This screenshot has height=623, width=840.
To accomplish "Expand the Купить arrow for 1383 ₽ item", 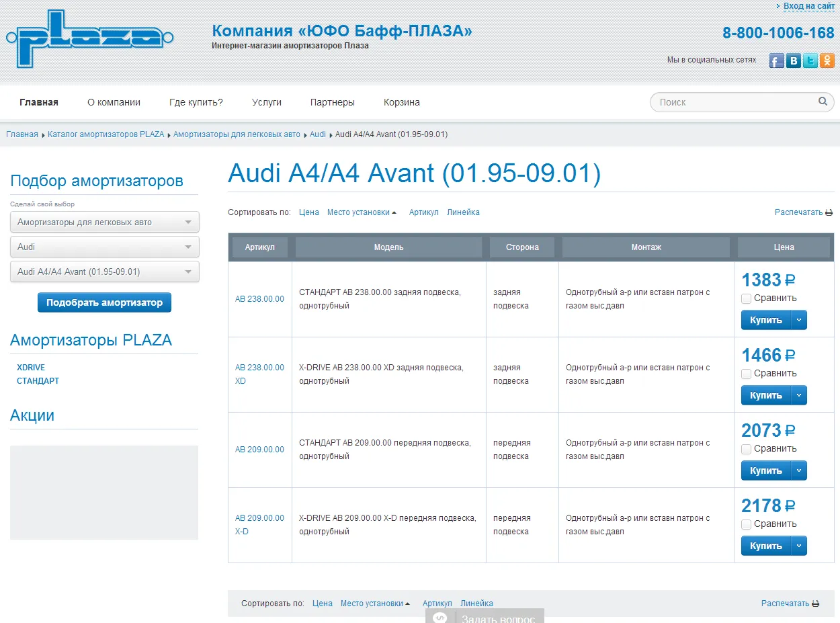I will click(x=799, y=320).
